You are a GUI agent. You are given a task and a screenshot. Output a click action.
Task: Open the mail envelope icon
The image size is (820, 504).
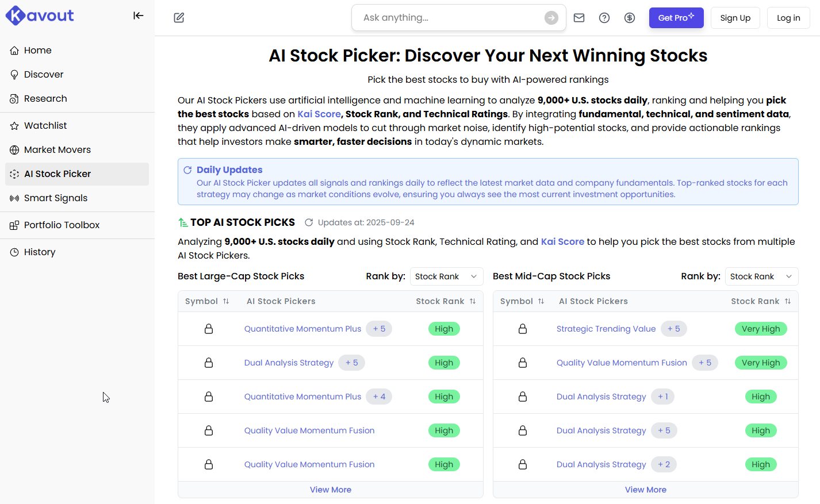(x=579, y=18)
